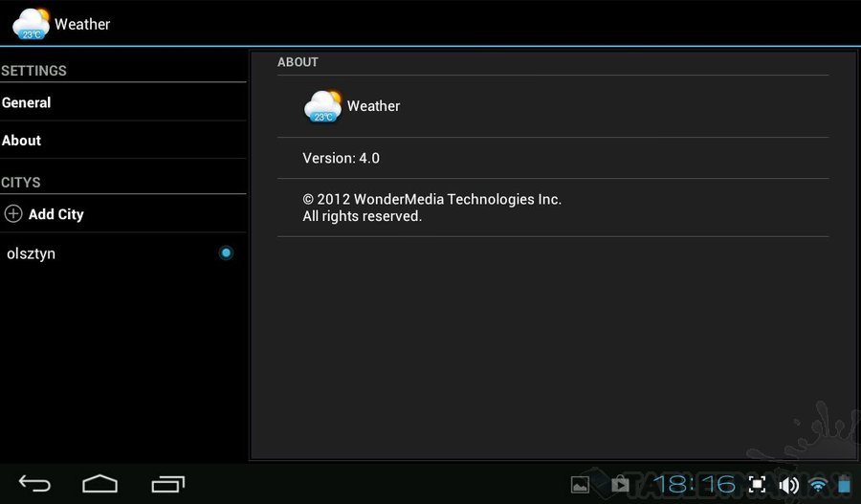This screenshot has height=504, width=861.
Task: Tap the Weather label in About panel
Action: [x=373, y=106]
